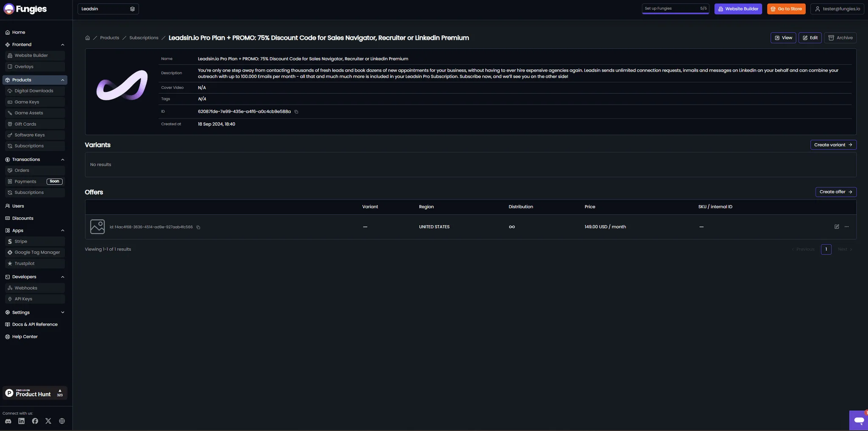Open Payments in sidebar
Screen dimensions: 868x431
35,181
